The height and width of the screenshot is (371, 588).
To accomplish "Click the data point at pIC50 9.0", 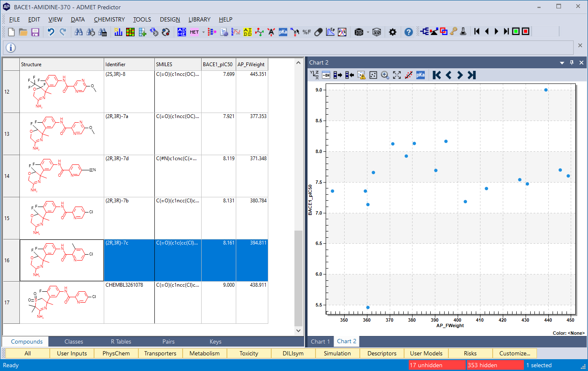I will pyautogui.click(x=546, y=90).
